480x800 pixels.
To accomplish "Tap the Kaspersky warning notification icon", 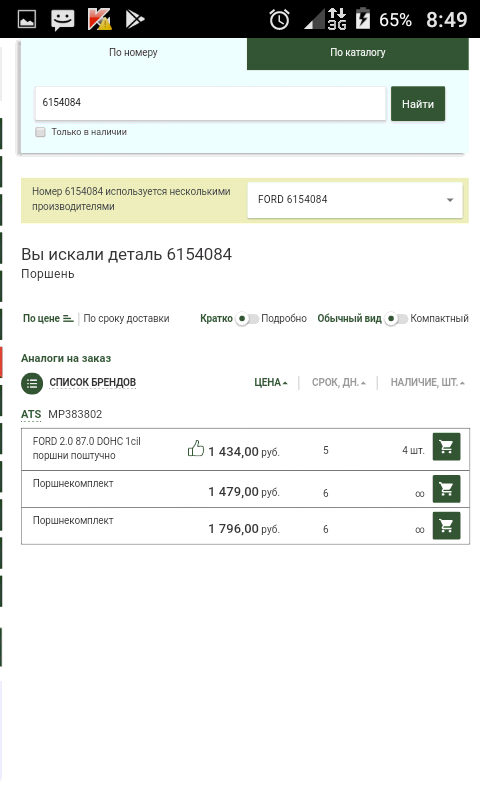I will 99,19.
